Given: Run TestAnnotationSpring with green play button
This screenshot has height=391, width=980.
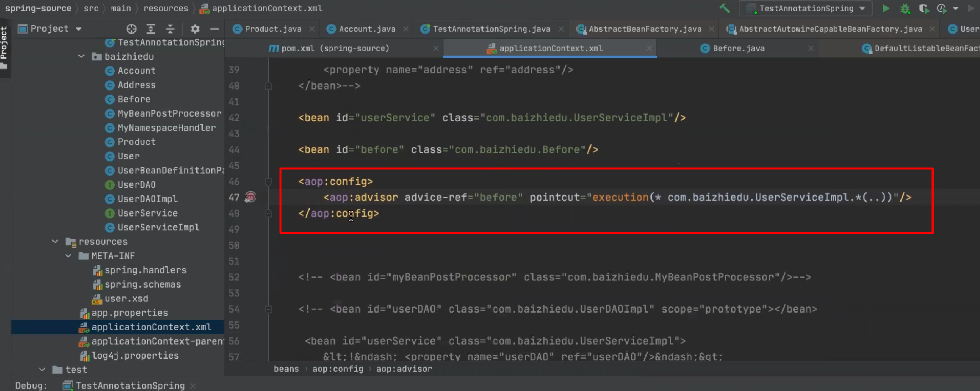Looking at the screenshot, I should (885, 8).
